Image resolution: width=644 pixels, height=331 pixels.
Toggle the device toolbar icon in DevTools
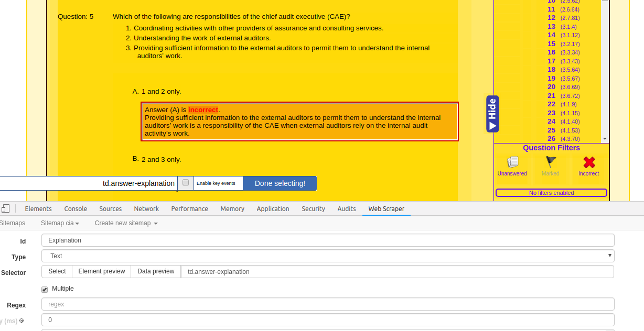pyautogui.click(x=5, y=208)
